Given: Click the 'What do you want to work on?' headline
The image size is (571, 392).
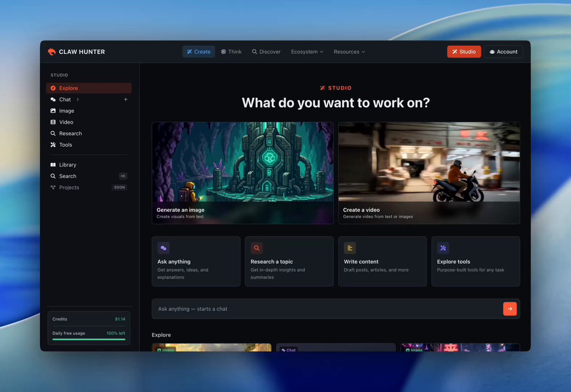Looking at the screenshot, I should click(x=336, y=103).
